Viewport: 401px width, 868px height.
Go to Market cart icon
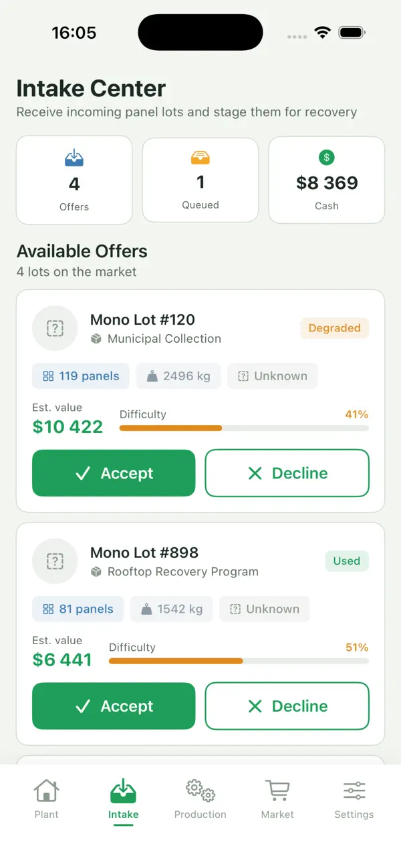click(277, 790)
